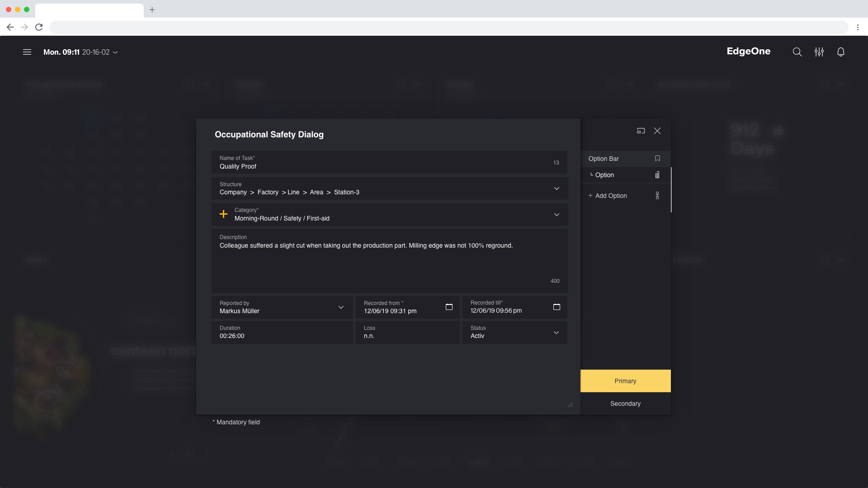Open the Recorded till calendar picker
Viewport: 868px width, 488px height.
[x=557, y=307]
